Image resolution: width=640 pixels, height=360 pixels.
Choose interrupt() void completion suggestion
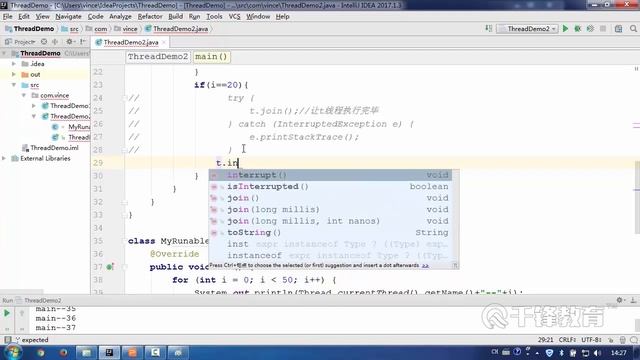331,175
